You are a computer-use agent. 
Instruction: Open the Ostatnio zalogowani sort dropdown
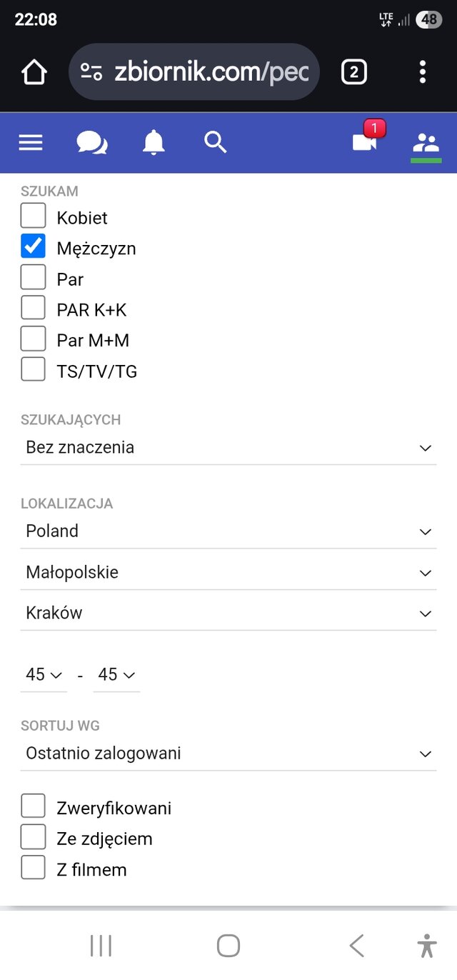pyautogui.click(x=228, y=754)
